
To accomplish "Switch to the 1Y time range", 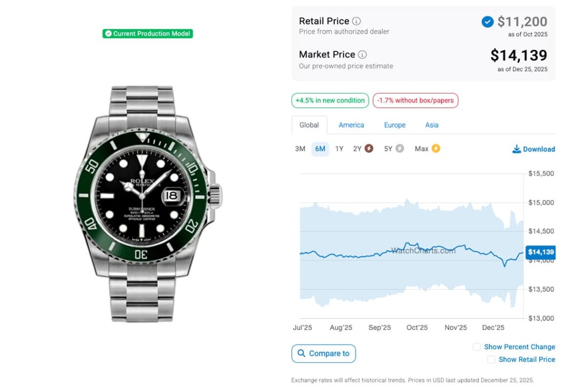I will tap(339, 149).
